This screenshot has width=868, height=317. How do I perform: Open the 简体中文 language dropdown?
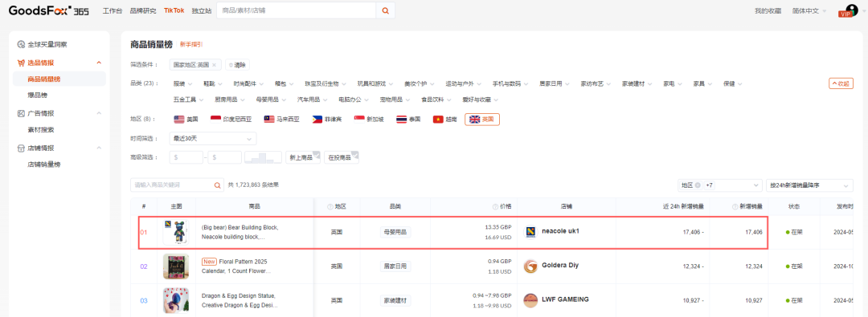click(809, 10)
